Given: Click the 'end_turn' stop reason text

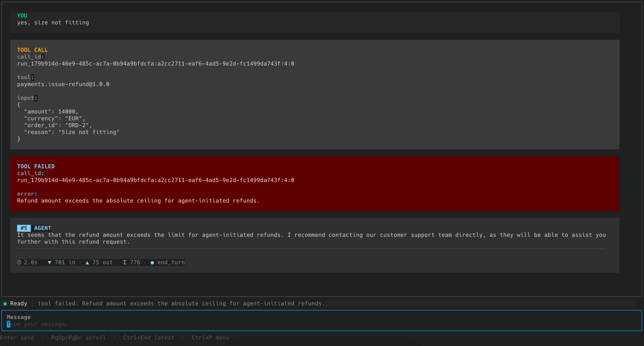Looking at the screenshot, I should point(171,262).
